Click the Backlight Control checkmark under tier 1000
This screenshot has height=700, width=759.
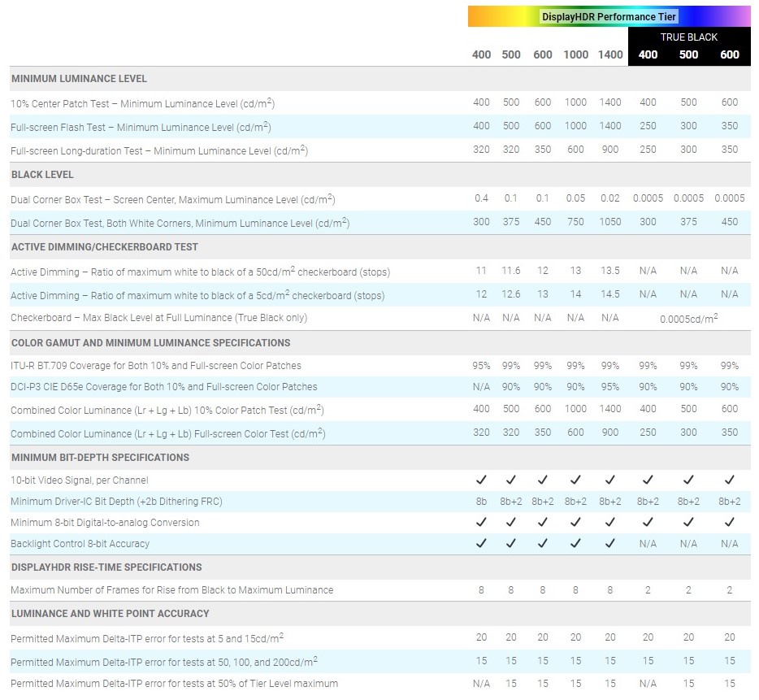click(x=575, y=543)
